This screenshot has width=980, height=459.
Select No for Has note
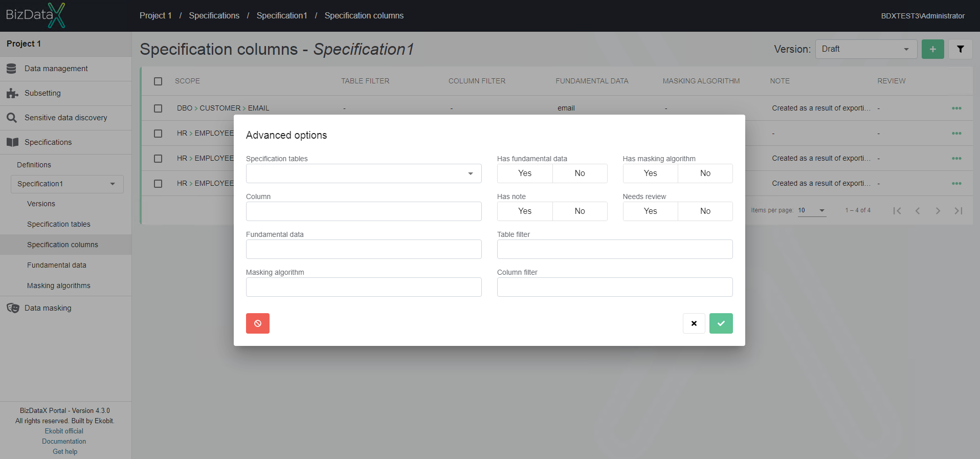point(580,211)
